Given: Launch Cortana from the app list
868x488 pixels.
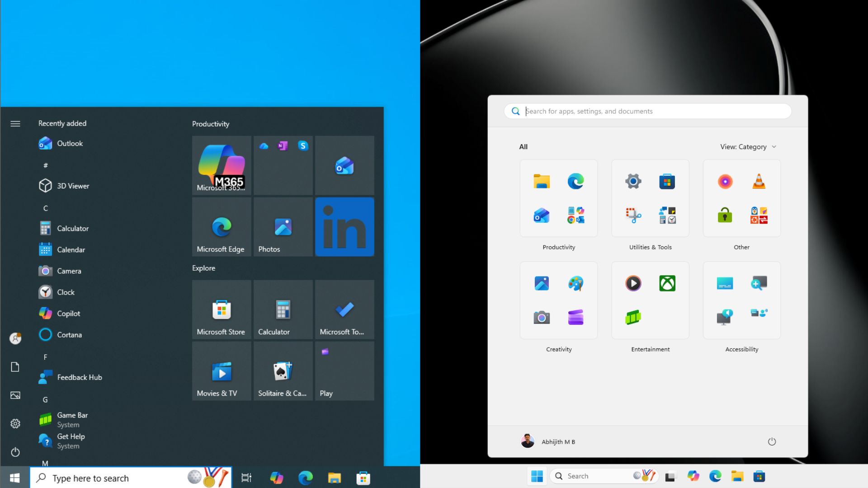Looking at the screenshot, I should [60, 334].
